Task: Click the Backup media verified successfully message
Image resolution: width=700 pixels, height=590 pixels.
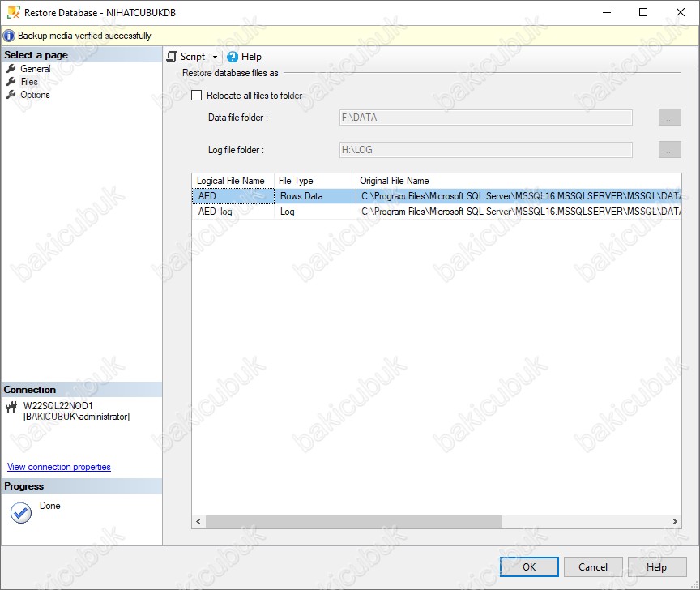Action: coord(84,36)
